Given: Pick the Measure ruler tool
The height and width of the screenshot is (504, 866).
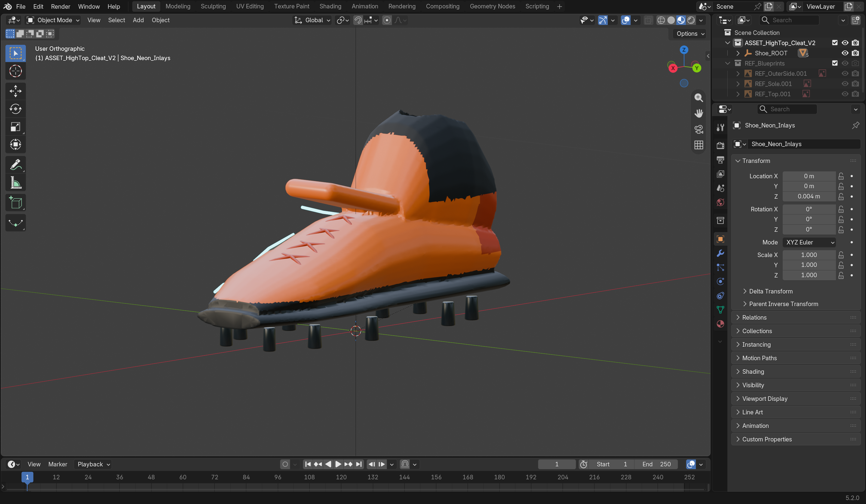Looking at the screenshot, I should [x=15, y=183].
